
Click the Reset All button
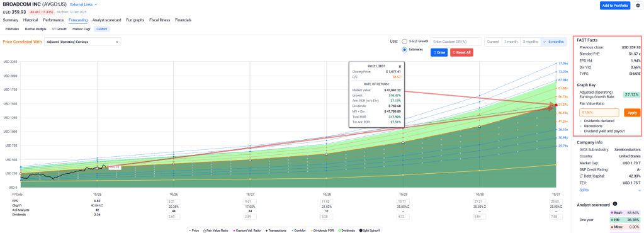click(461, 53)
